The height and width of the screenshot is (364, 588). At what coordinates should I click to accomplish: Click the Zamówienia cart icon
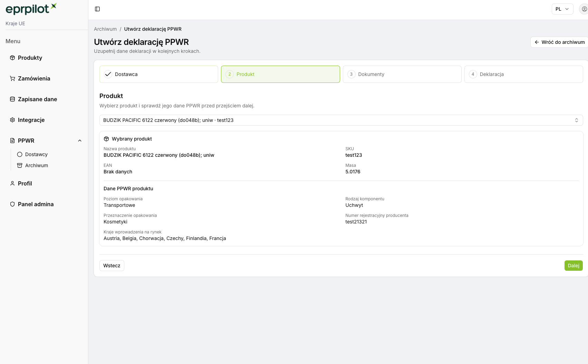[12, 78]
